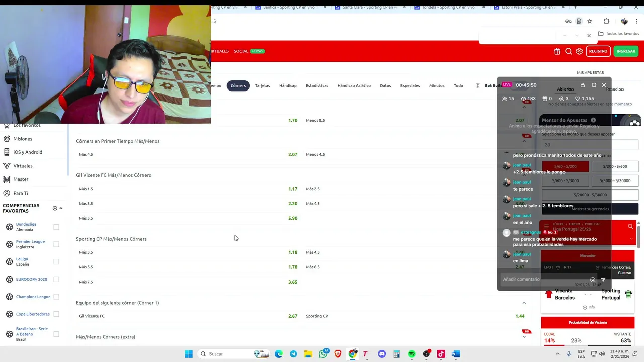Viewport: 644px width, 362px height.
Task: Click the gifts counter in live overlay
Action: (x=547, y=99)
